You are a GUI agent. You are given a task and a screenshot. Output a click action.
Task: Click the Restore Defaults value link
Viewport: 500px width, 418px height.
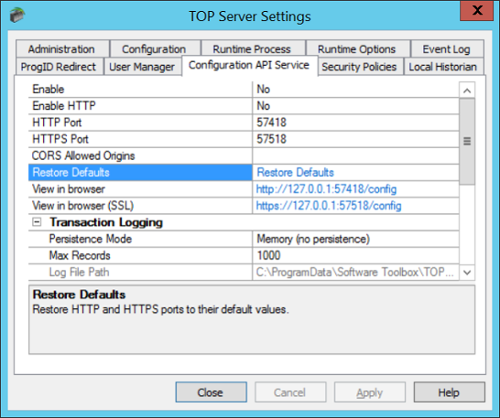point(295,172)
